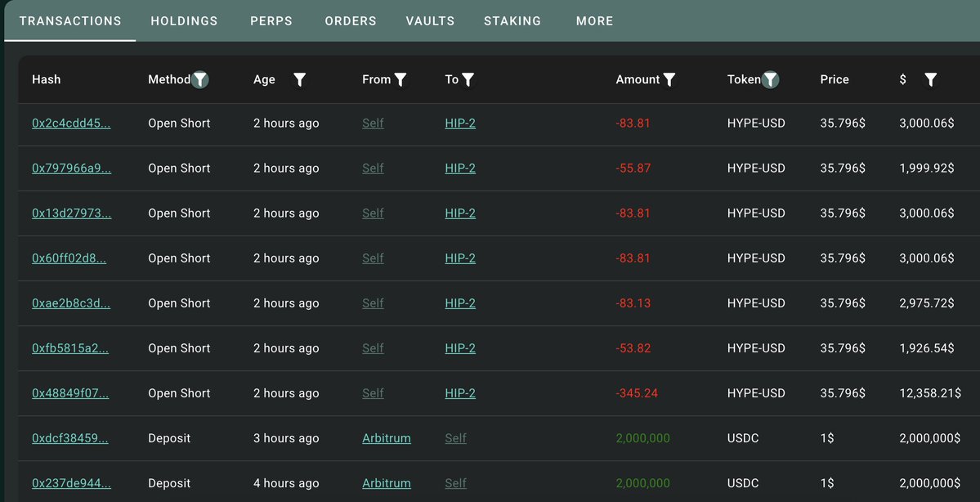Open the Method column filter funnel
Screen dimensions: 980x502
coord(200,79)
